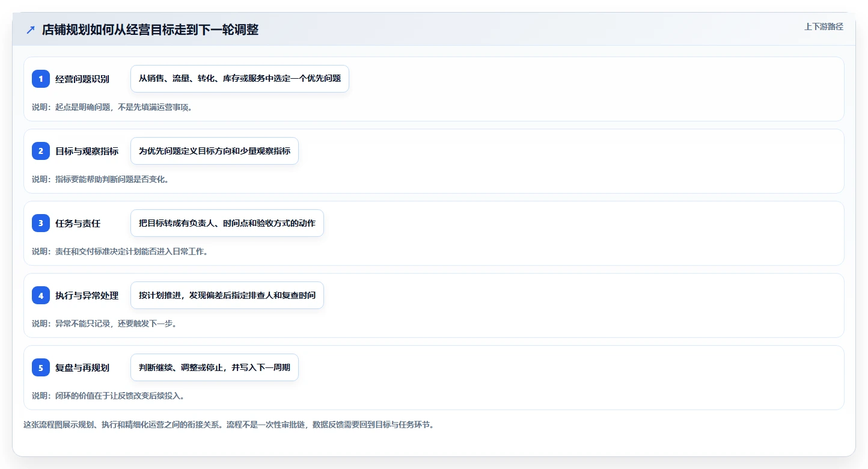The width and height of the screenshot is (868, 469).
Task: Click the step label 任务与责任
Action: point(78,223)
